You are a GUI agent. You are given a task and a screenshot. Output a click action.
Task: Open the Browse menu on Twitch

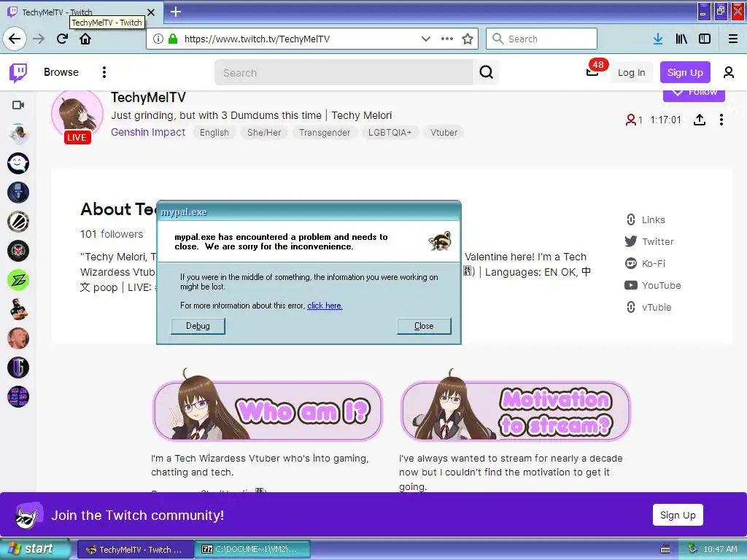(61, 72)
